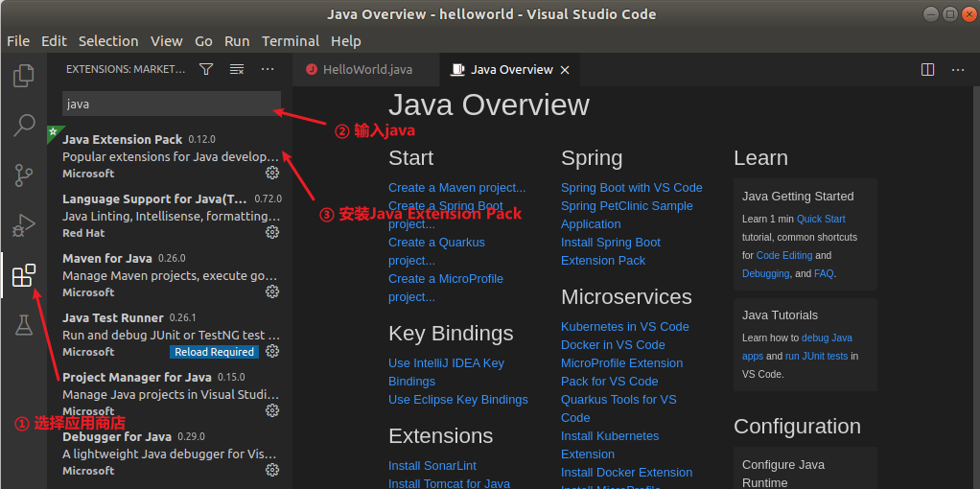Viewport: 980px width, 489px height.
Task: Split the editor to the right
Action: (927, 70)
